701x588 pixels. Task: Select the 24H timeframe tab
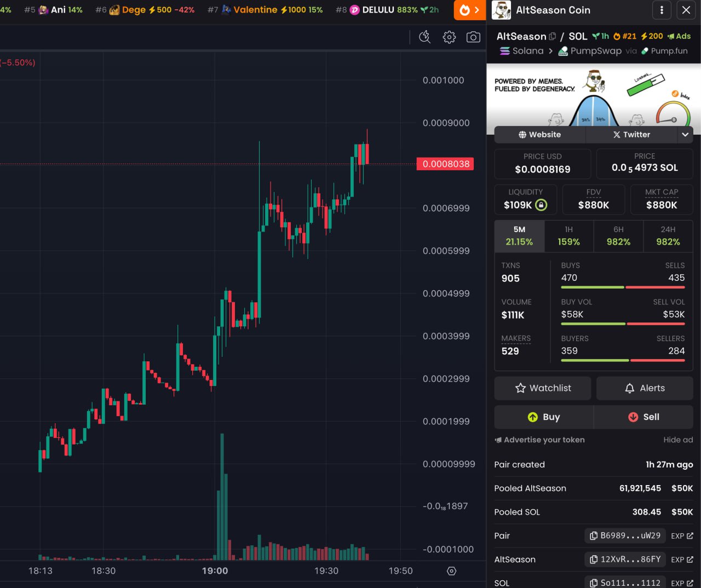[x=668, y=236]
